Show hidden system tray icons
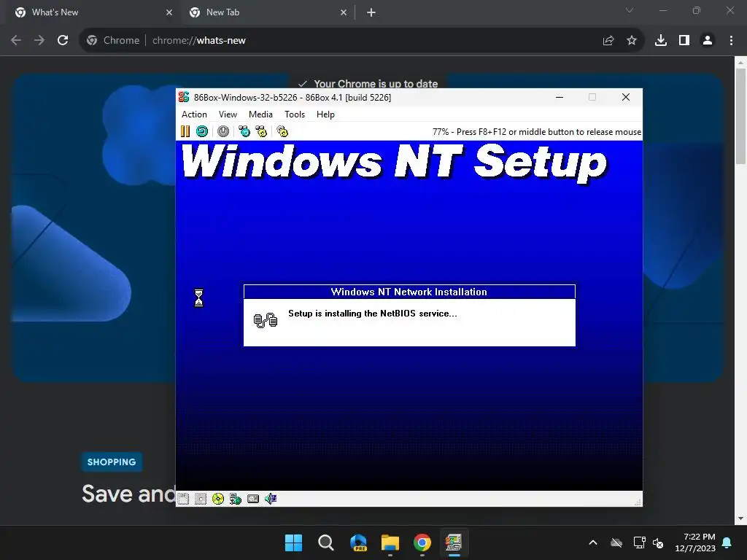Viewport: 747px width, 560px height. coord(593,542)
